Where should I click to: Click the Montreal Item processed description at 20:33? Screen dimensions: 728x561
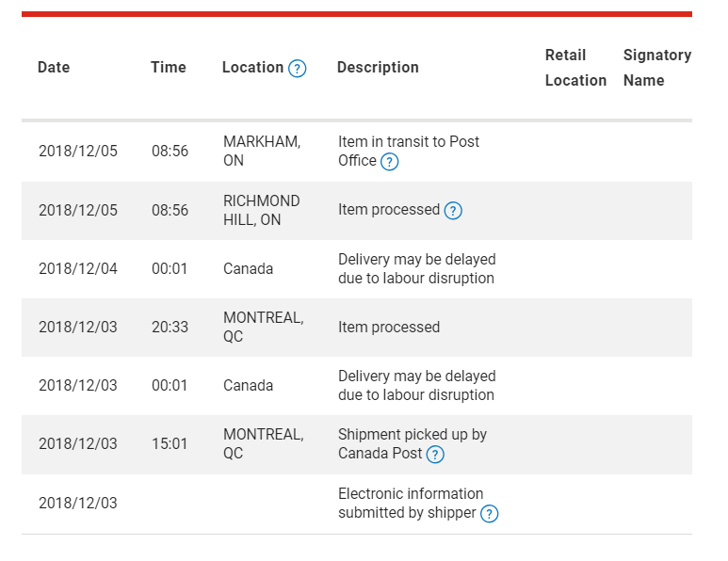click(x=389, y=328)
